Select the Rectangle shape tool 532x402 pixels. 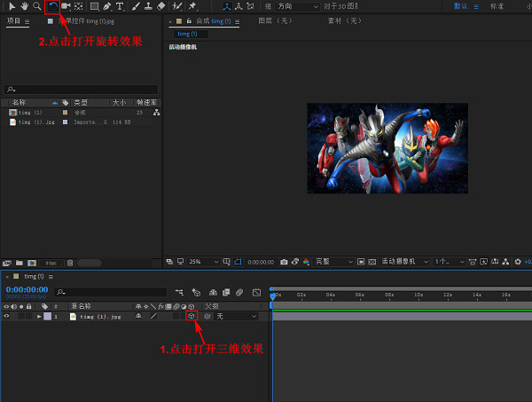point(94,6)
